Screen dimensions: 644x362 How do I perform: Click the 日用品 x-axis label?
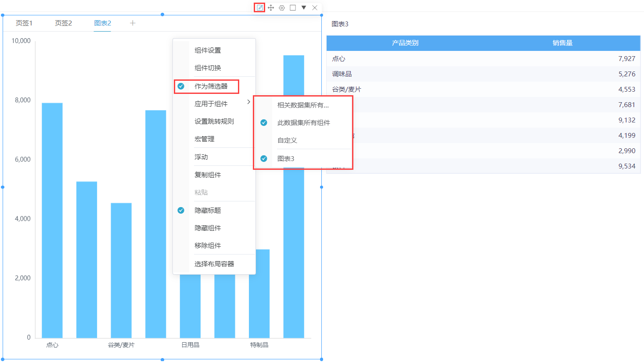(x=190, y=345)
